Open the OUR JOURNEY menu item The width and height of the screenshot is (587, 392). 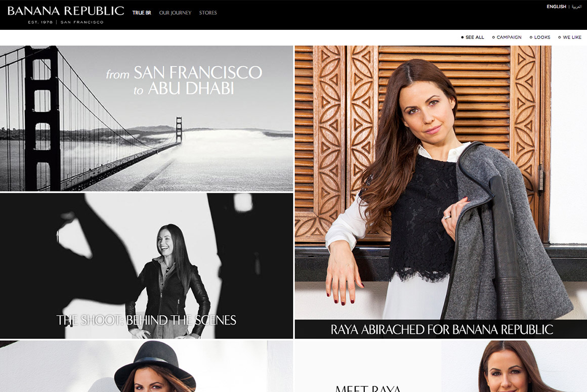[x=175, y=13]
